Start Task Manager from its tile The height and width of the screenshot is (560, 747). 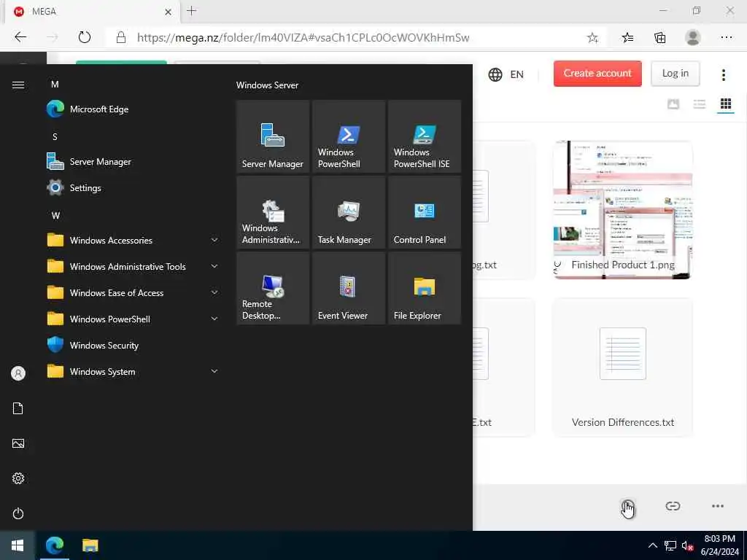348,212
